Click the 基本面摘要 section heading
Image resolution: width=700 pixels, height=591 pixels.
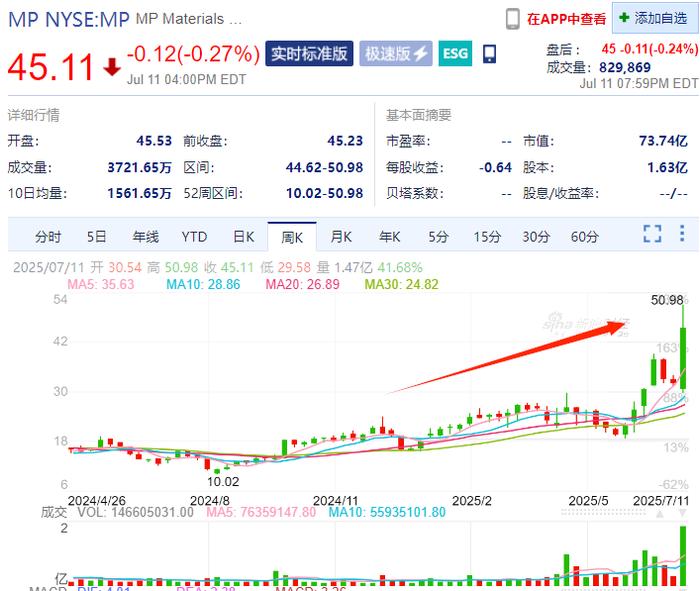pyautogui.click(x=419, y=115)
